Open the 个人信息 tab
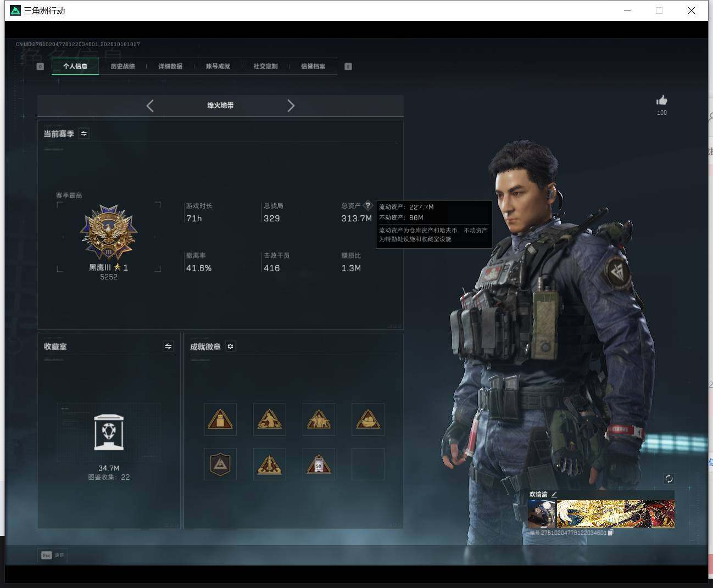The height and width of the screenshot is (588, 713). point(75,66)
